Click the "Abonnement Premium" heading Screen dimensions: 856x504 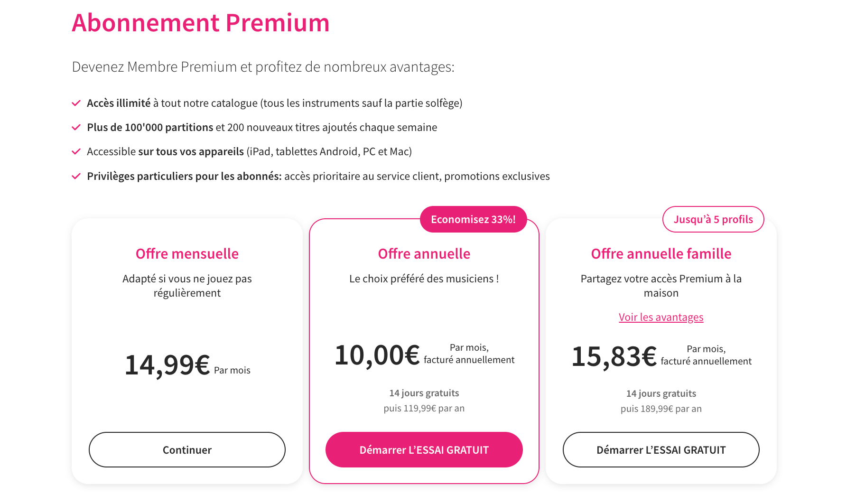point(200,22)
